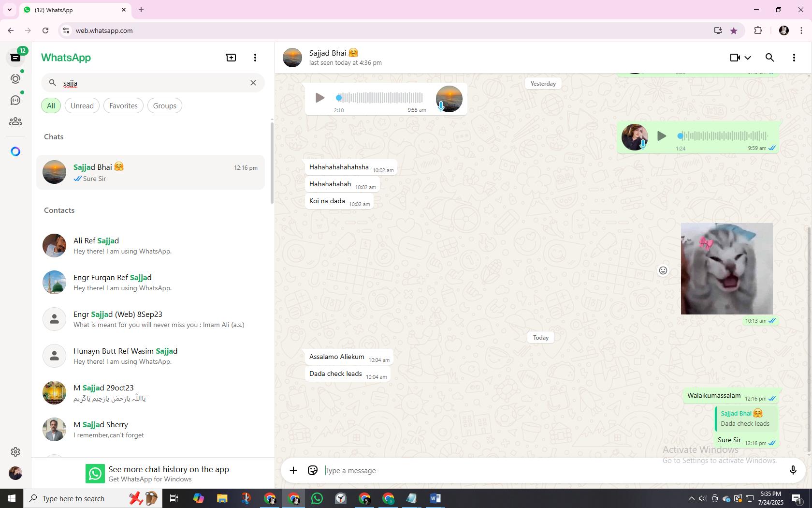Click Get WhatsApp for Windows link
Image resolution: width=812 pixels, height=508 pixels.
click(x=150, y=479)
